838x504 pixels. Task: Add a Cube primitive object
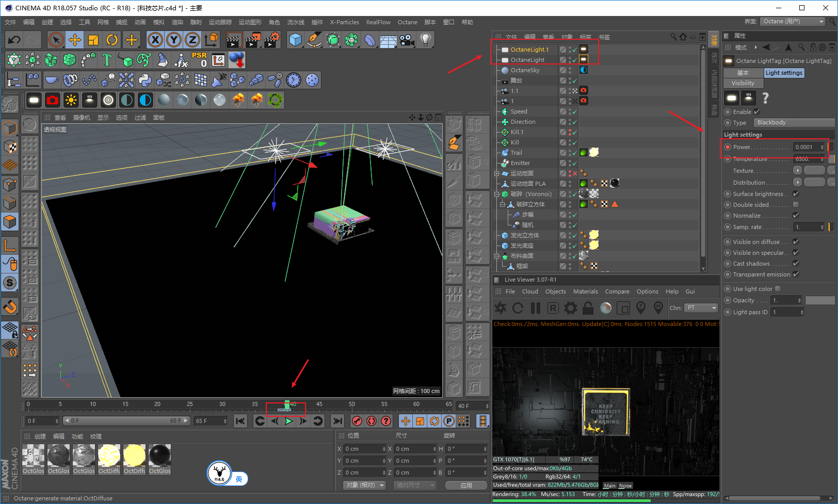point(296,40)
